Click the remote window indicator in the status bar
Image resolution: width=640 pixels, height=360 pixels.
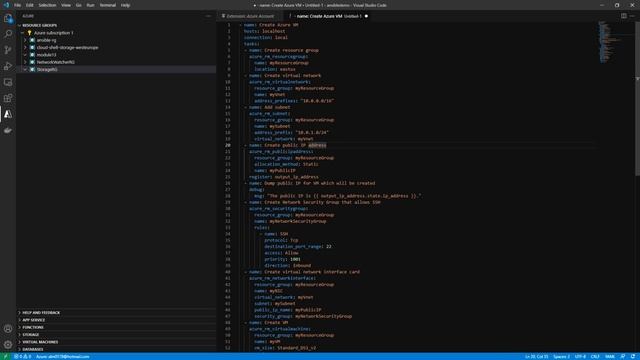pyautogui.click(x=5, y=356)
